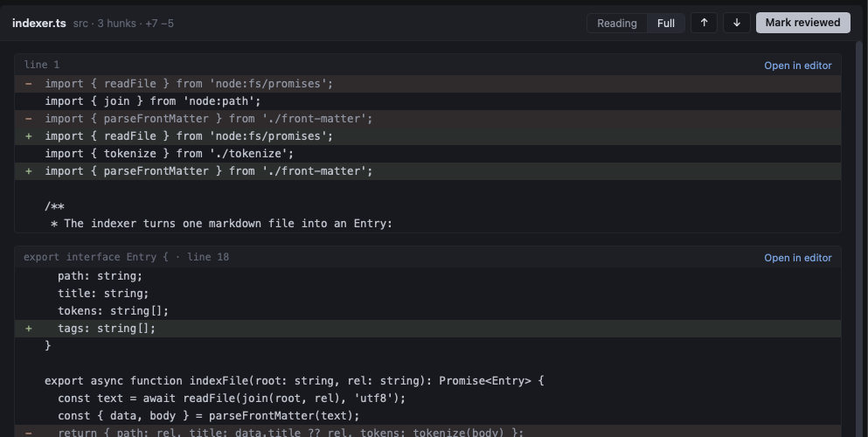Jump to next hunk with down arrow

coord(736,23)
